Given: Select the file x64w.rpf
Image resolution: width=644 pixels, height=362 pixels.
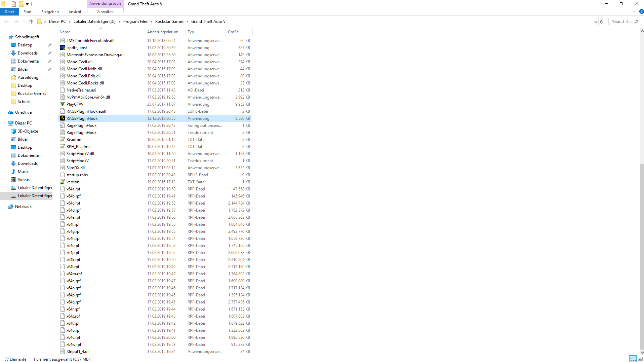Looking at the screenshot, I should pyautogui.click(x=155, y=345).
